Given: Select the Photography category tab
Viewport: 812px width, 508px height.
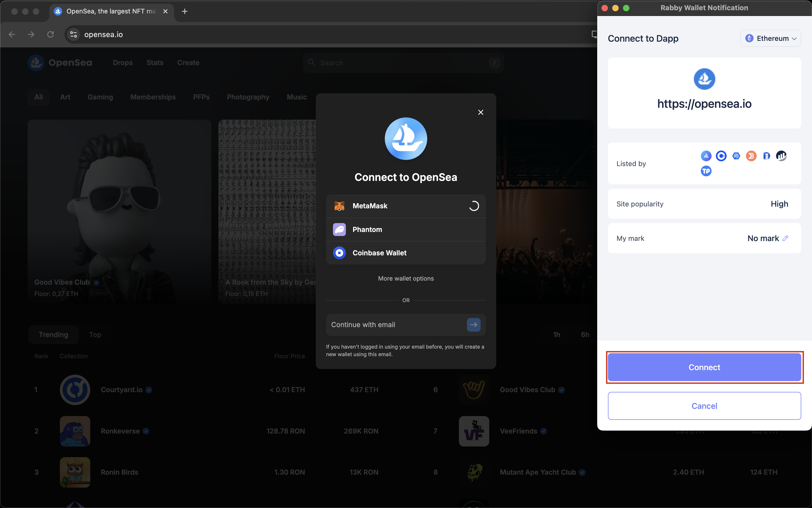Looking at the screenshot, I should pyautogui.click(x=248, y=97).
